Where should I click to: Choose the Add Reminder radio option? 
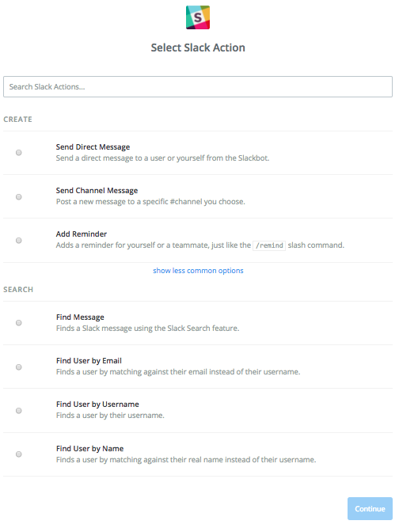pos(19,240)
